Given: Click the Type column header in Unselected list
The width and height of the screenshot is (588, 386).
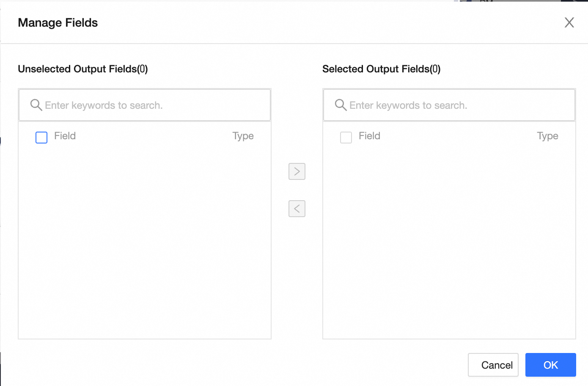Looking at the screenshot, I should point(243,136).
